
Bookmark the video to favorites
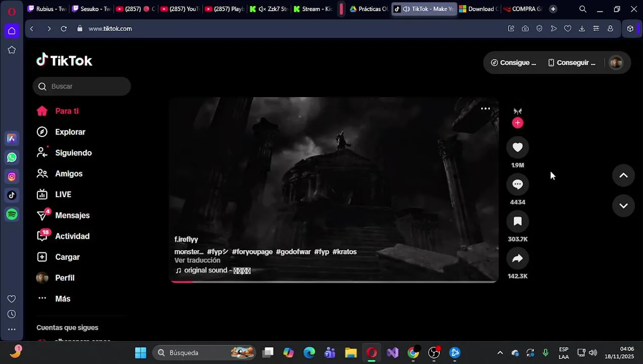(517, 221)
